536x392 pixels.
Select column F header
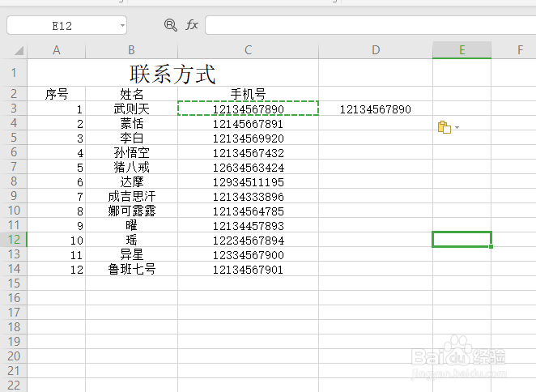tap(520, 50)
